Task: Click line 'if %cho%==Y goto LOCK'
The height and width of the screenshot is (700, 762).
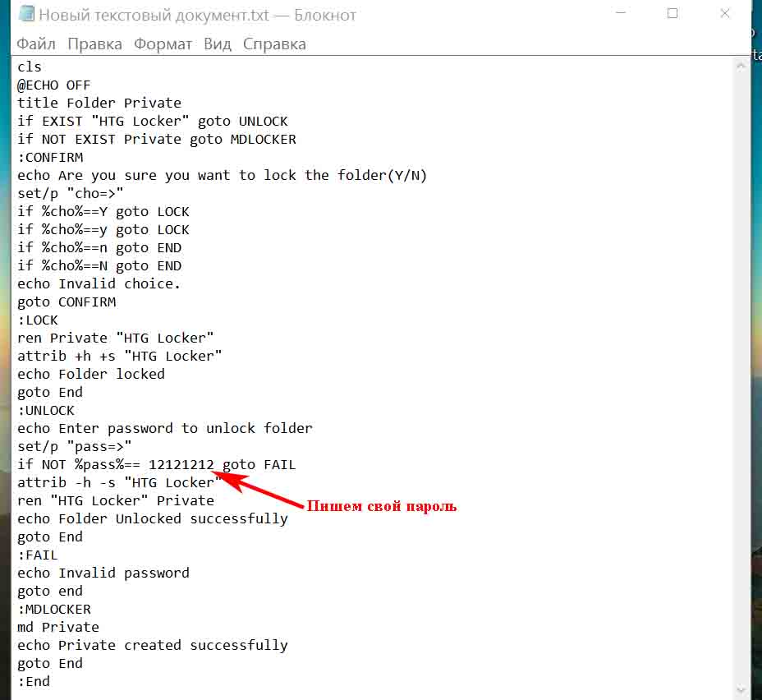Action: click(x=103, y=211)
